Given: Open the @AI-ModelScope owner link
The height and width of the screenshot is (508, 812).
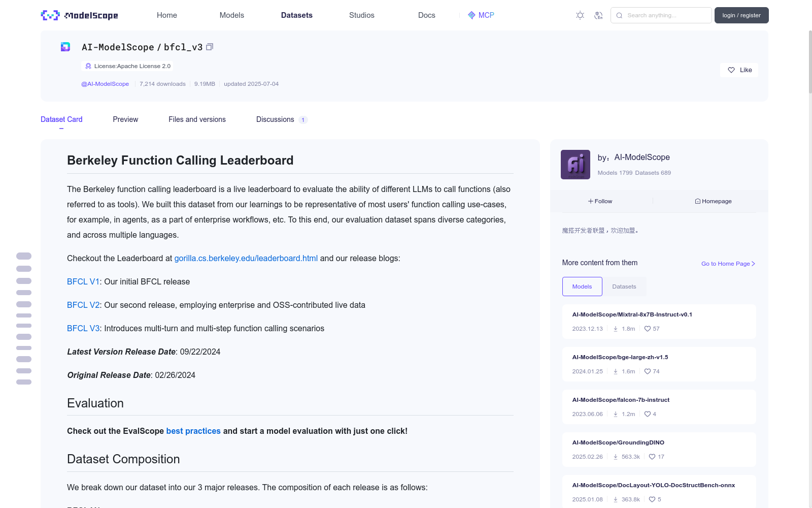Looking at the screenshot, I should pos(105,84).
